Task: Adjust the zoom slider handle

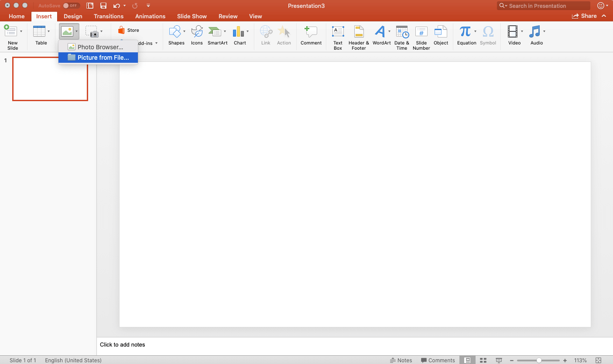Action: [x=539, y=361]
